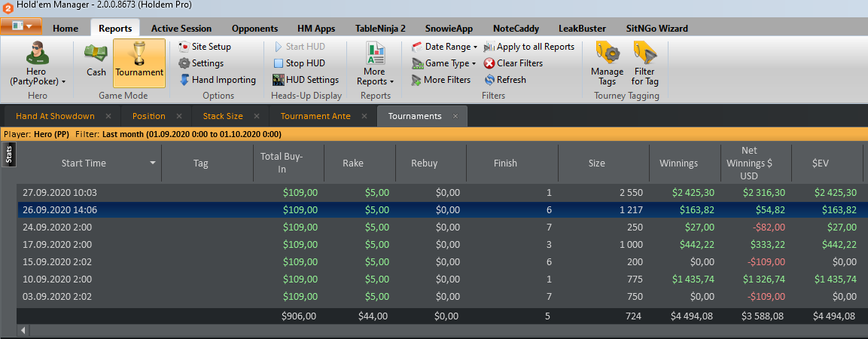The image size is (868, 339).
Task: Click Filter for Tag
Action: (x=644, y=63)
